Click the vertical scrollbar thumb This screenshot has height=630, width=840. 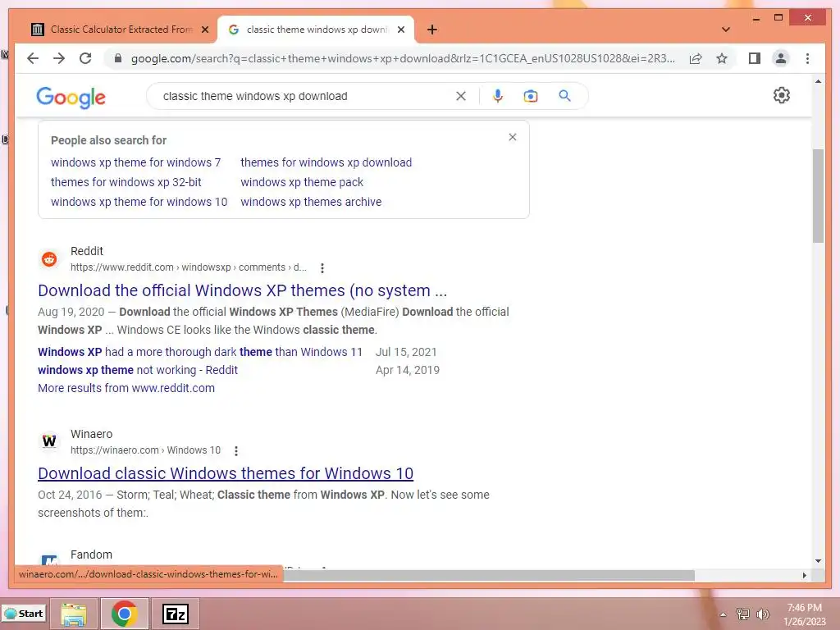818,195
